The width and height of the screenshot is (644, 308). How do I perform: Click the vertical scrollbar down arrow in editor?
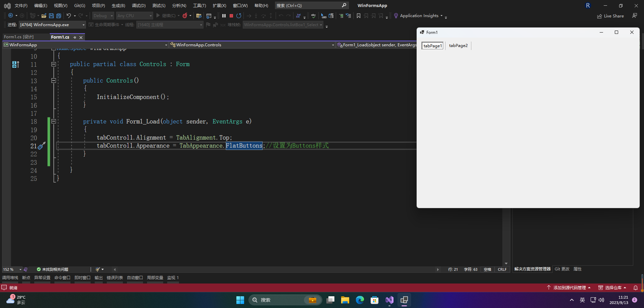tap(506, 264)
